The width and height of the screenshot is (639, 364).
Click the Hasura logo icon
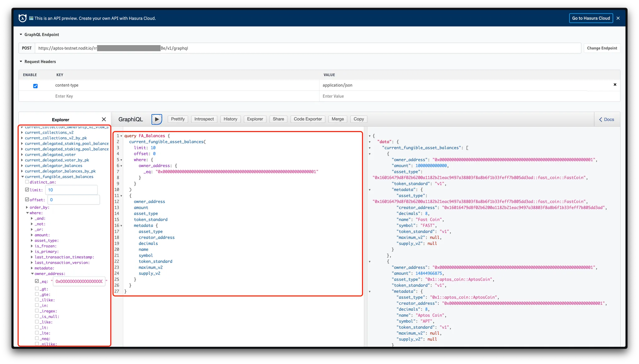[x=22, y=18]
